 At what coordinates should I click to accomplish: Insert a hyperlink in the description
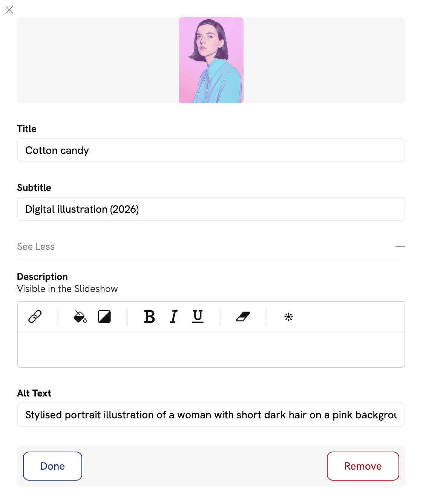[x=35, y=317]
